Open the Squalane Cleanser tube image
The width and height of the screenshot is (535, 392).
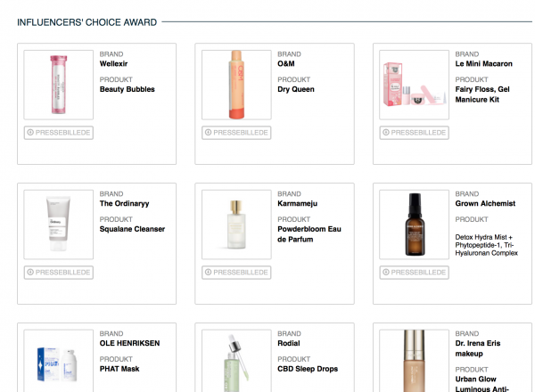[x=59, y=225]
